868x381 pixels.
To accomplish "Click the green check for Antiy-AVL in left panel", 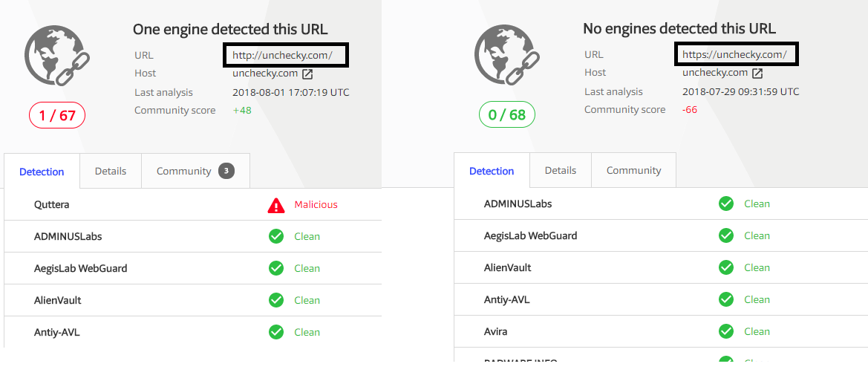I will tap(275, 332).
